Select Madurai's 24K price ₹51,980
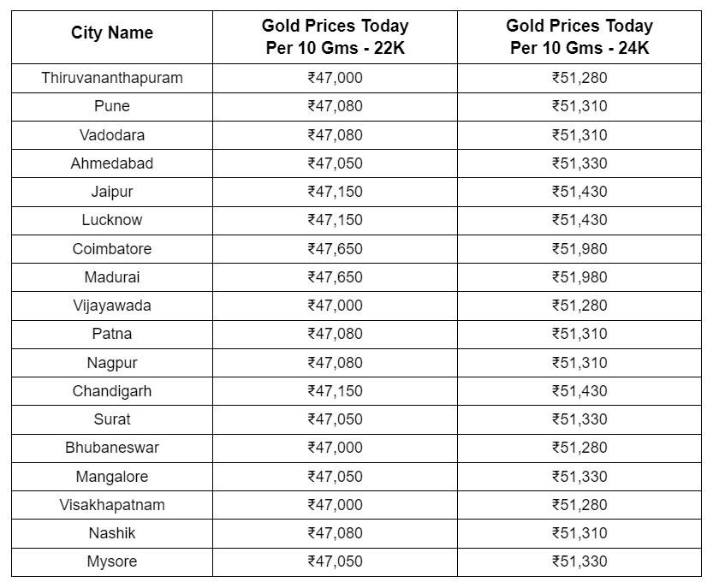The image size is (713, 588). pos(579,277)
